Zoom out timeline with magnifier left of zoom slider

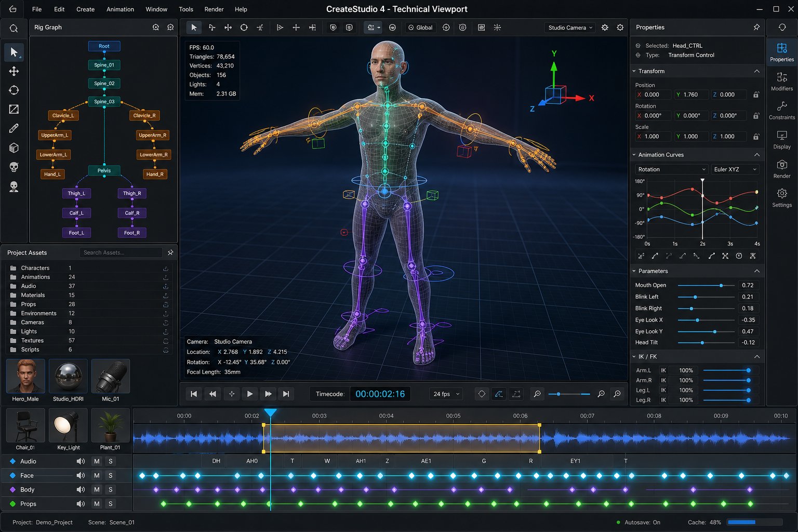tap(537, 394)
